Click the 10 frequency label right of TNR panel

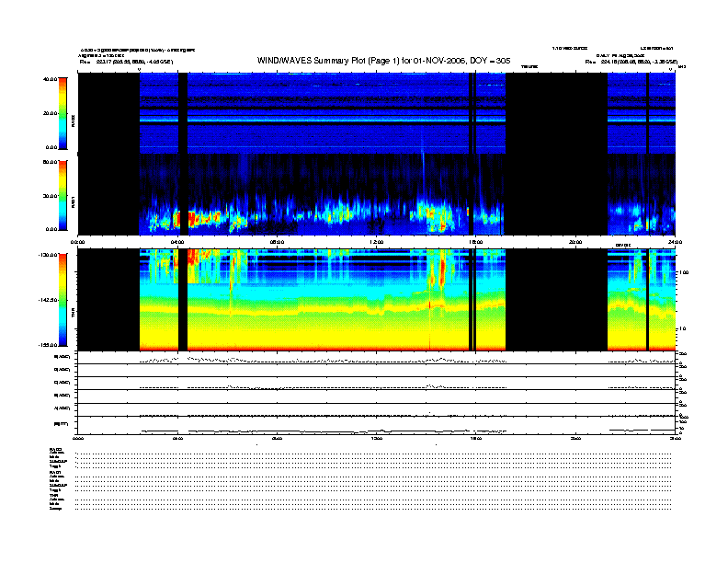coord(682,328)
